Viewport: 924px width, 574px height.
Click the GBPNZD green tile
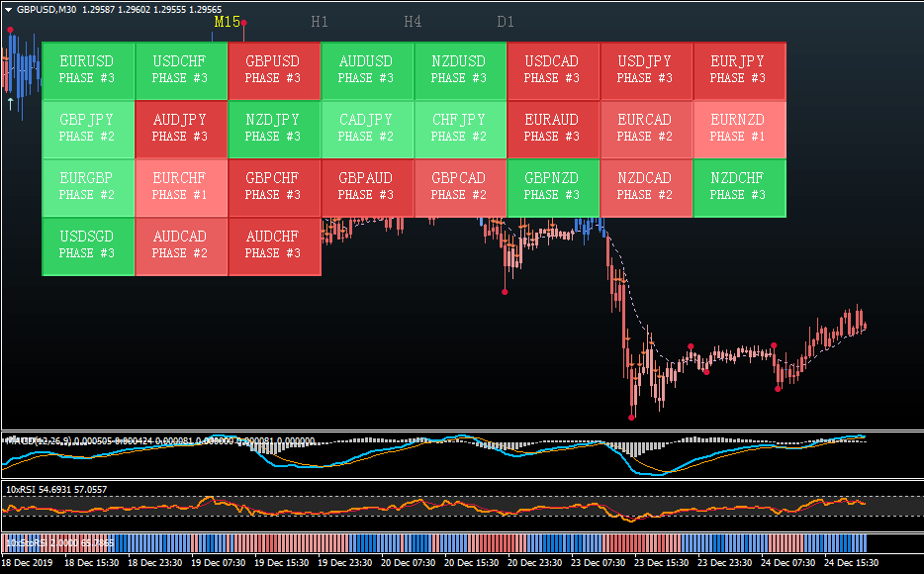tap(552, 187)
